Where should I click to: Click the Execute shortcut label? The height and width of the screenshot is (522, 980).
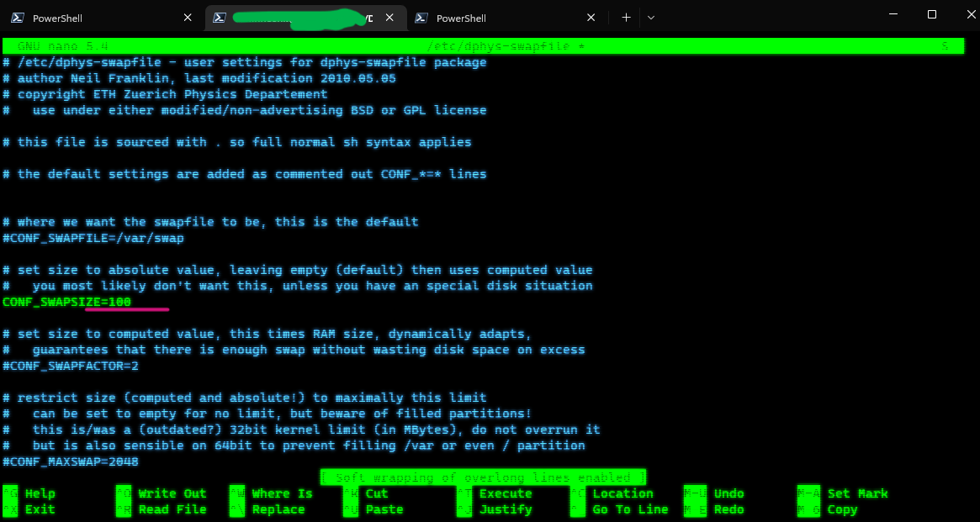506,494
